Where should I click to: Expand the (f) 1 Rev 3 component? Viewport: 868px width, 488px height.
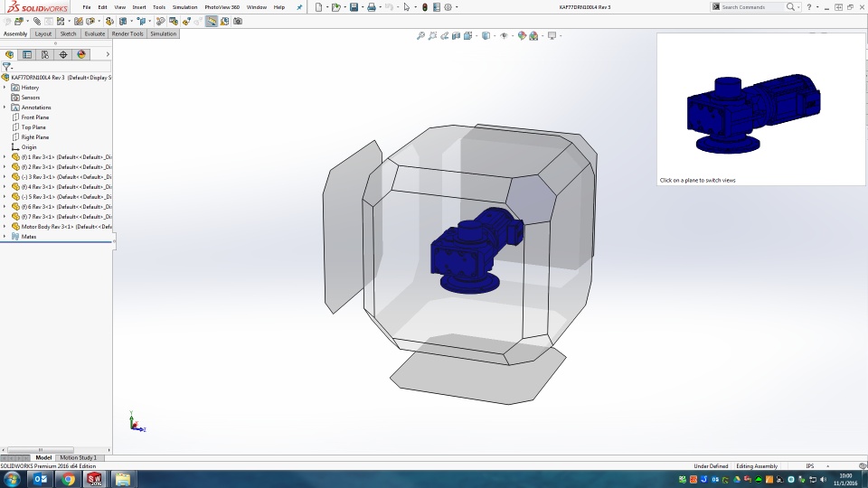pos(5,156)
